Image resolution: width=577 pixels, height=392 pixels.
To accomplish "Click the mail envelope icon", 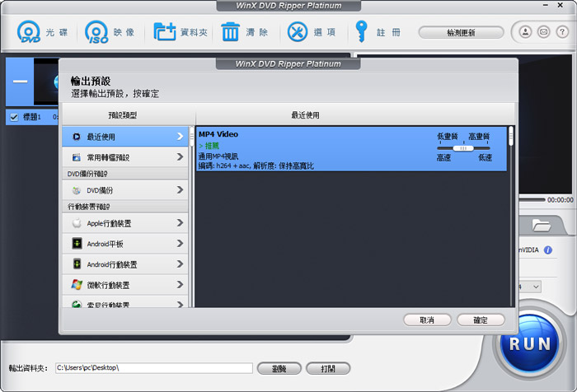I will (543, 32).
